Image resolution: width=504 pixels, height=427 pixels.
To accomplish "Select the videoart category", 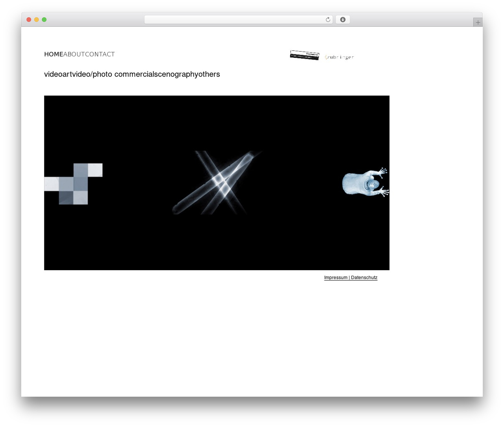I will pos(58,74).
